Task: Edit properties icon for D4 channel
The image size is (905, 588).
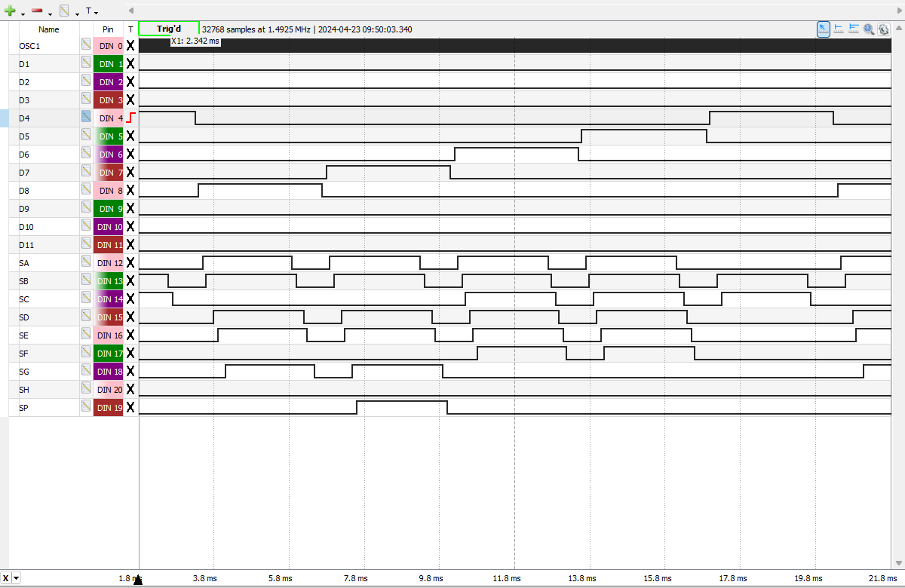Action: pos(86,118)
